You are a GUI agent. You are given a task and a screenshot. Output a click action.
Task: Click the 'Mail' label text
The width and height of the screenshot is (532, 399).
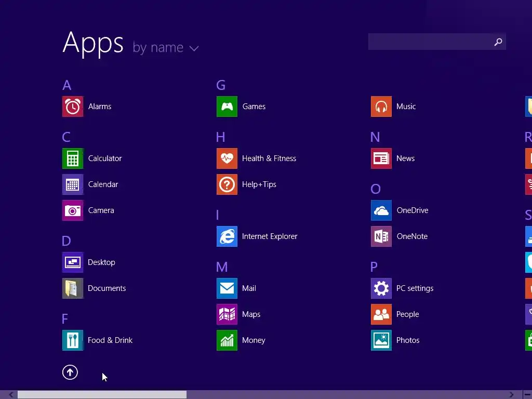(x=249, y=288)
